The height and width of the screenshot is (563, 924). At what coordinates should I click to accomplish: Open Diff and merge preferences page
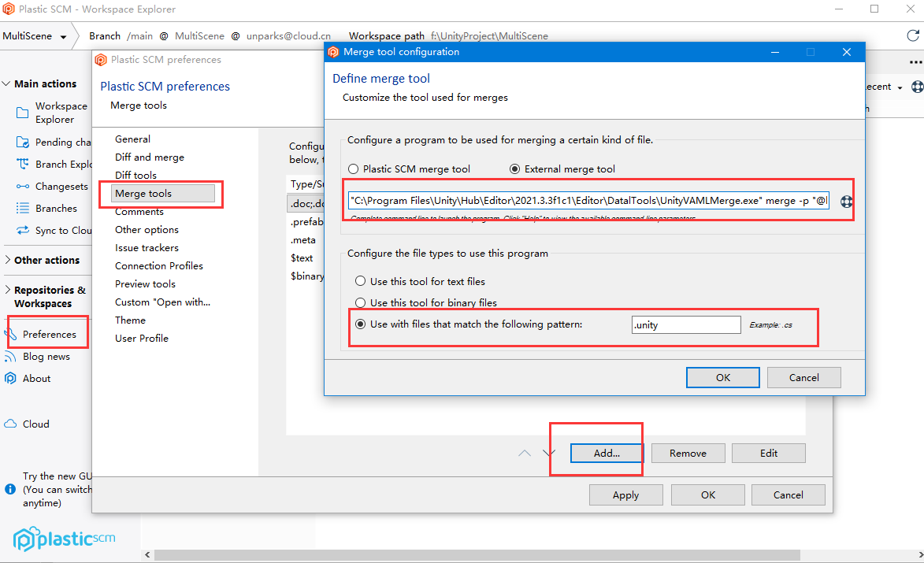(150, 157)
